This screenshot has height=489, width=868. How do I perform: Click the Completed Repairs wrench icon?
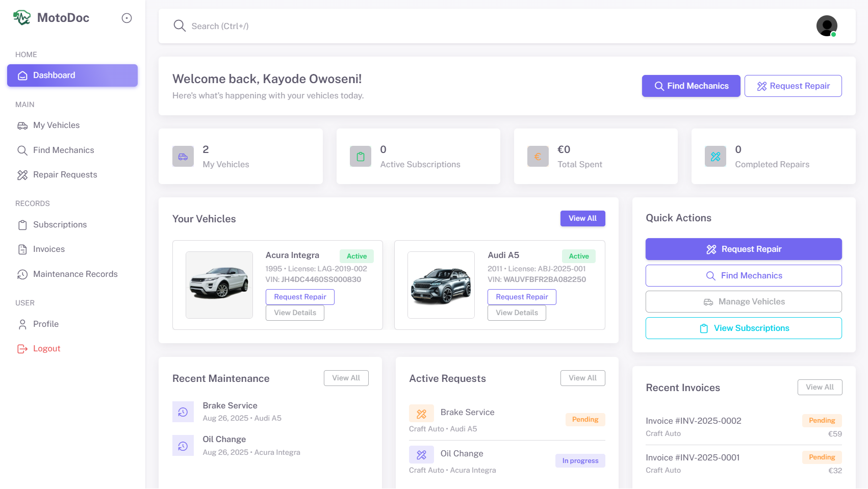pos(715,157)
